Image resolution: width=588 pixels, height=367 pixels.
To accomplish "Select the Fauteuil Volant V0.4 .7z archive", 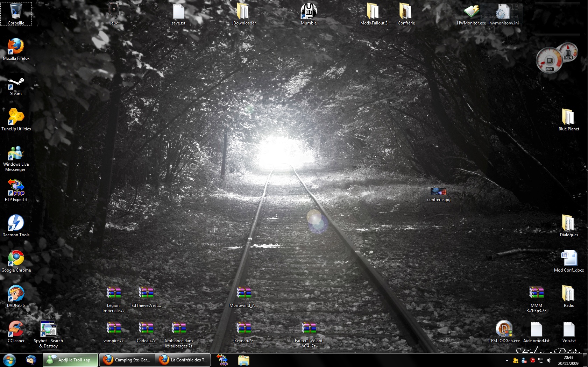I will tap(309, 334).
